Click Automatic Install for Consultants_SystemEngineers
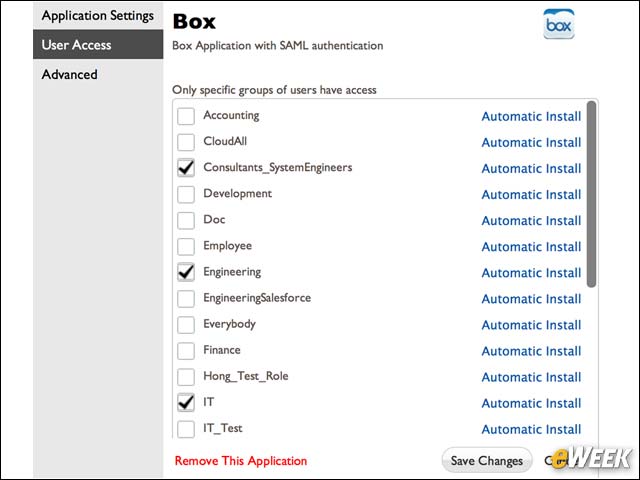640x480 pixels. click(x=531, y=169)
